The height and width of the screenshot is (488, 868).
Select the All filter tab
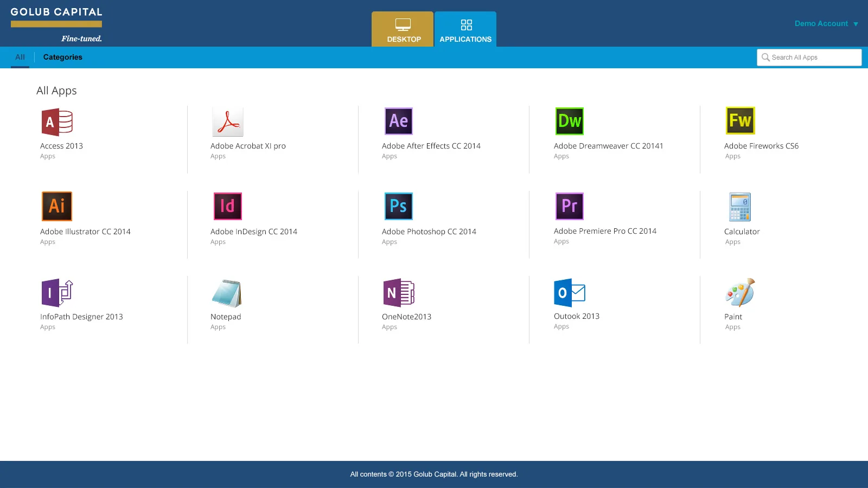click(20, 57)
